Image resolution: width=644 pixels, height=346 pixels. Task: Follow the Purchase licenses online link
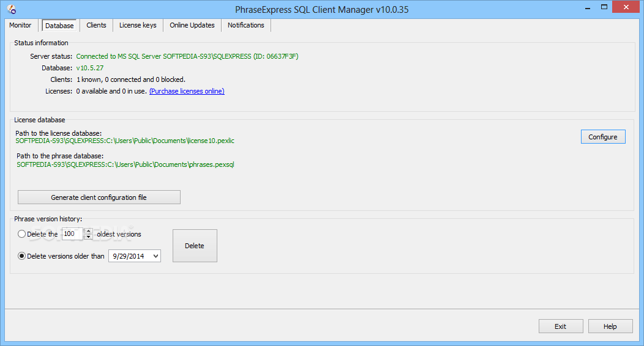click(x=187, y=91)
